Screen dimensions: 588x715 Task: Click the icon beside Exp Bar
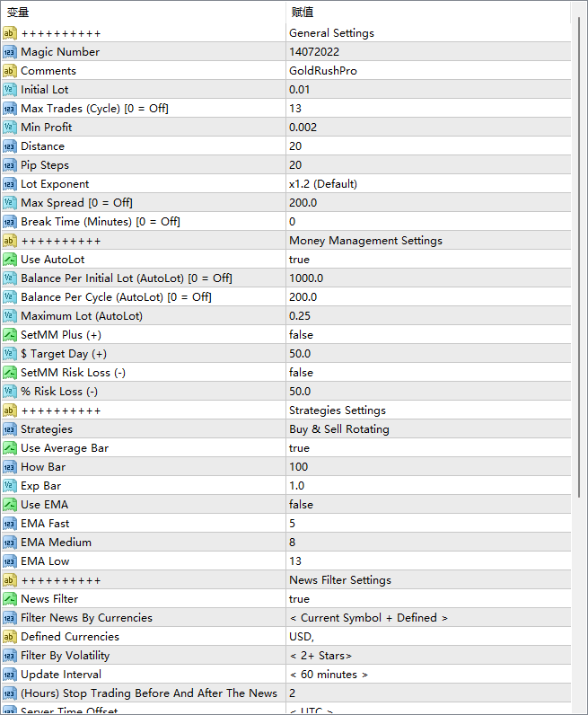(x=10, y=486)
